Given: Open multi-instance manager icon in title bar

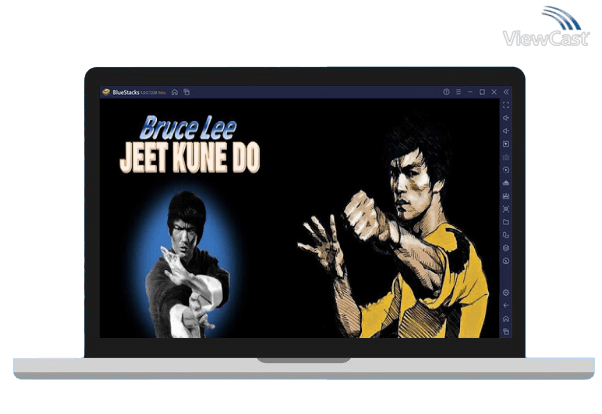Looking at the screenshot, I should [x=187, y=92].
